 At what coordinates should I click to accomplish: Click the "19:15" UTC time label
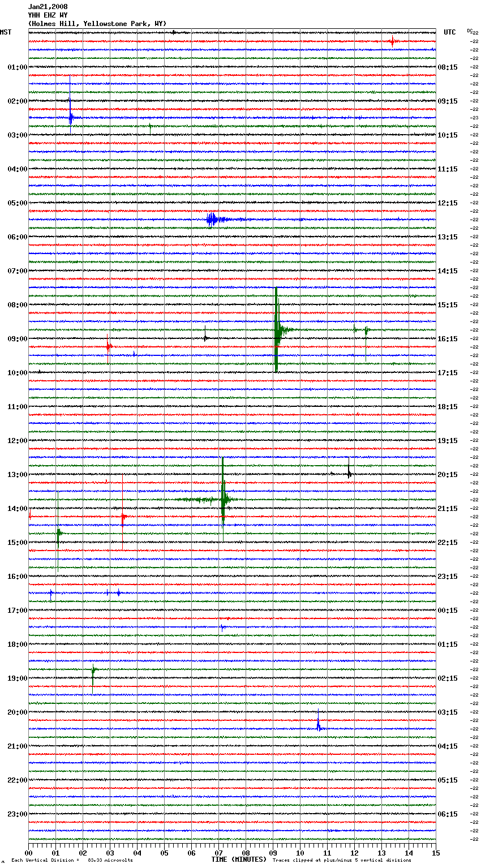pyautogui.click(x=448, y=441)
